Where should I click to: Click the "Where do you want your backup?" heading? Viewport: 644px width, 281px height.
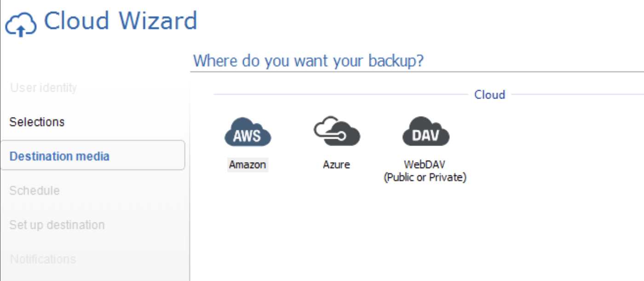click(x=308, y=61)
